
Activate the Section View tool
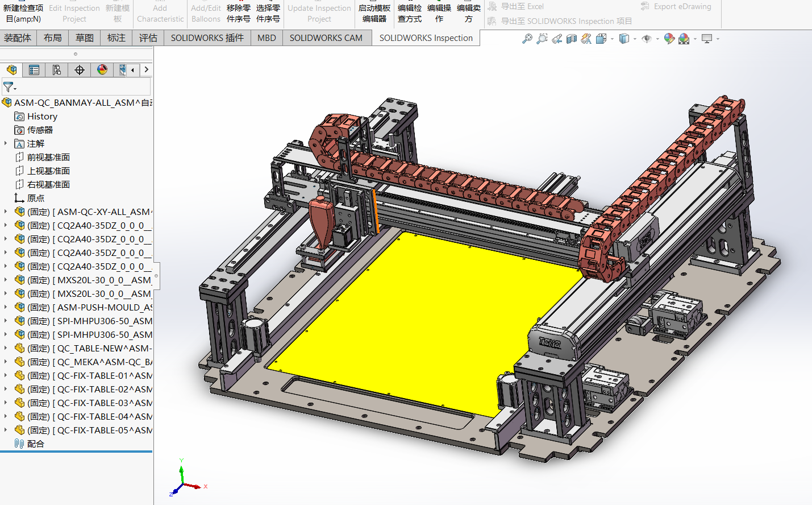pos(572,39)
